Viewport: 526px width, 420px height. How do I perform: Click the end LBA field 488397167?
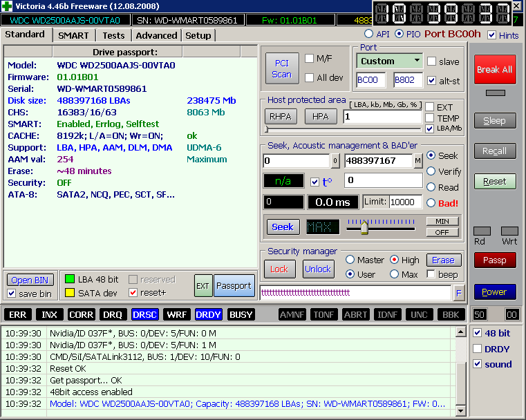point(378,161)
